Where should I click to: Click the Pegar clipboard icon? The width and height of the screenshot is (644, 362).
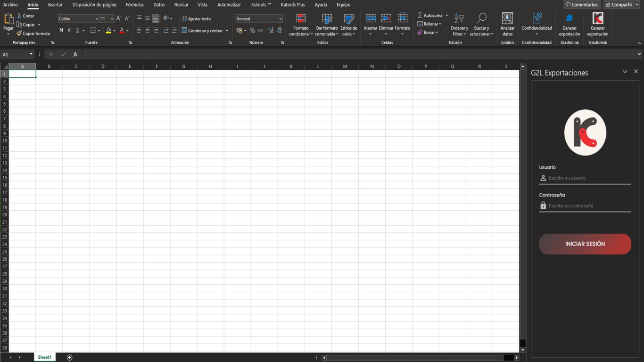point(8,19)
